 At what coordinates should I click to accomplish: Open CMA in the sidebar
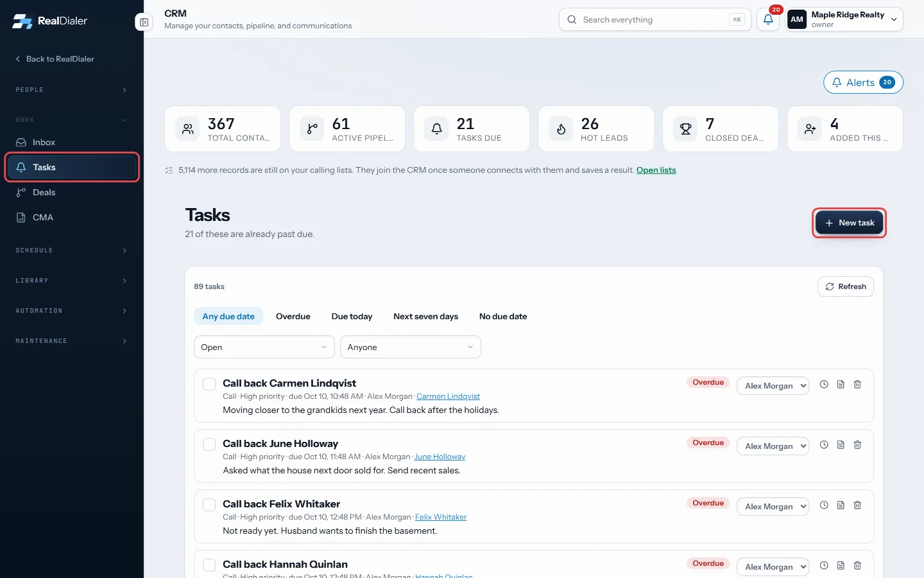[x=72, y=218]
